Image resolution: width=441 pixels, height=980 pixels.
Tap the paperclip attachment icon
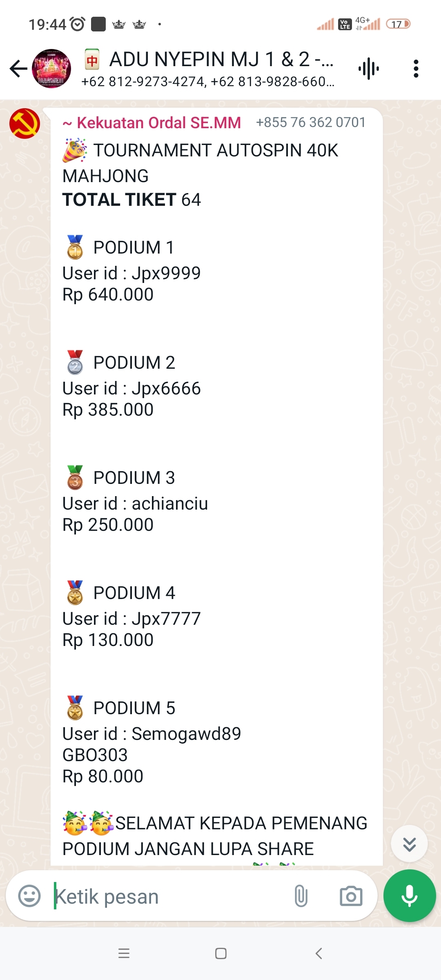point(301,896)
